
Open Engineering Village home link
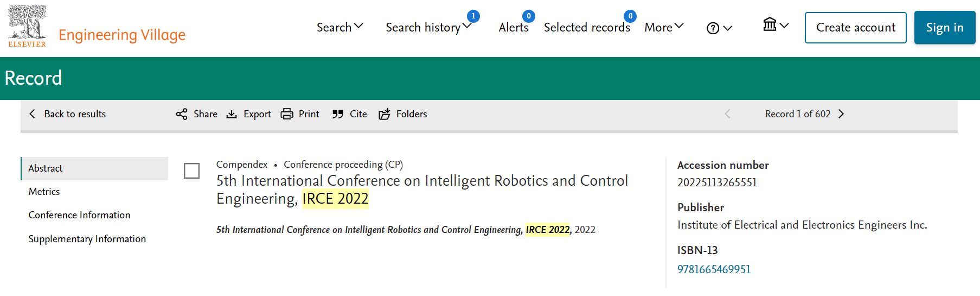(122, 35)
